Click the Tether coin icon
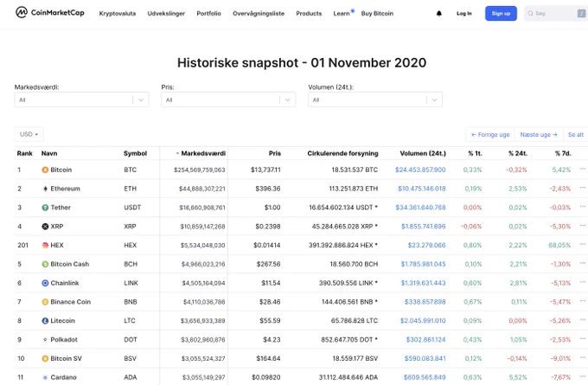 (45, 208)
